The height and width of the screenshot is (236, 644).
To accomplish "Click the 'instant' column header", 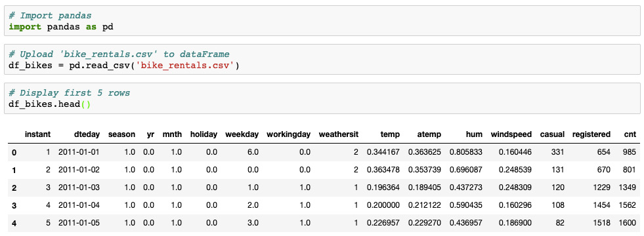I will point(38,134).
